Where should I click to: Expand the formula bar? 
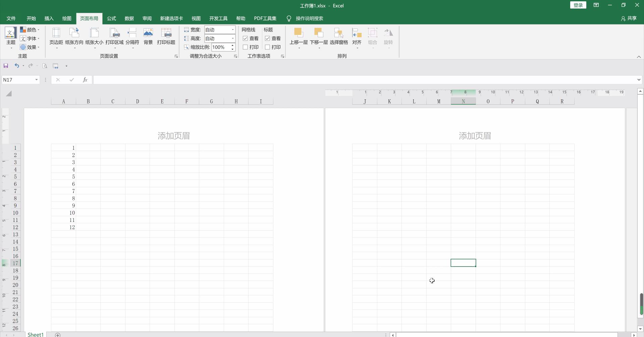pyautogui.click(x=639, y=80)
